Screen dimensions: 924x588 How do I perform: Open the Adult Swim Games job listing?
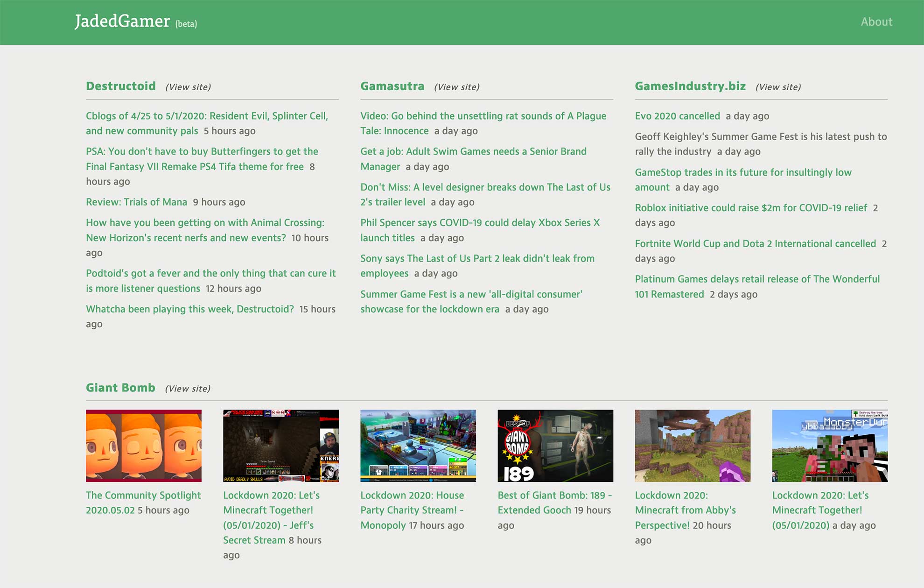(x=473, y=159)
